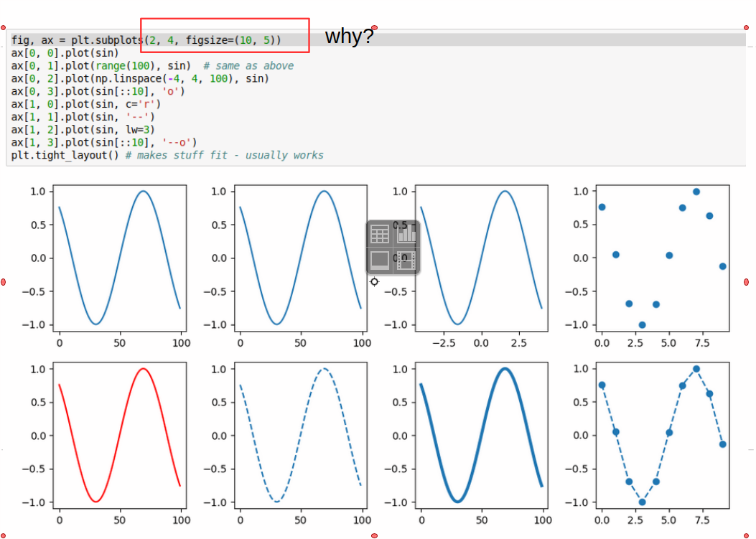Select the right-middle red selection handle

click(747, 282)
